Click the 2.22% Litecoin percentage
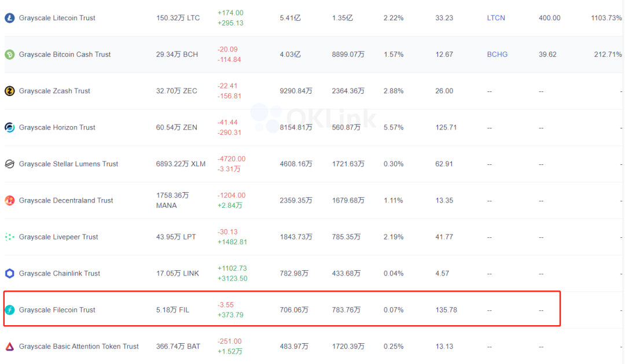The height and width of the screenshot is (364, 625). click(x=394, y=18)
